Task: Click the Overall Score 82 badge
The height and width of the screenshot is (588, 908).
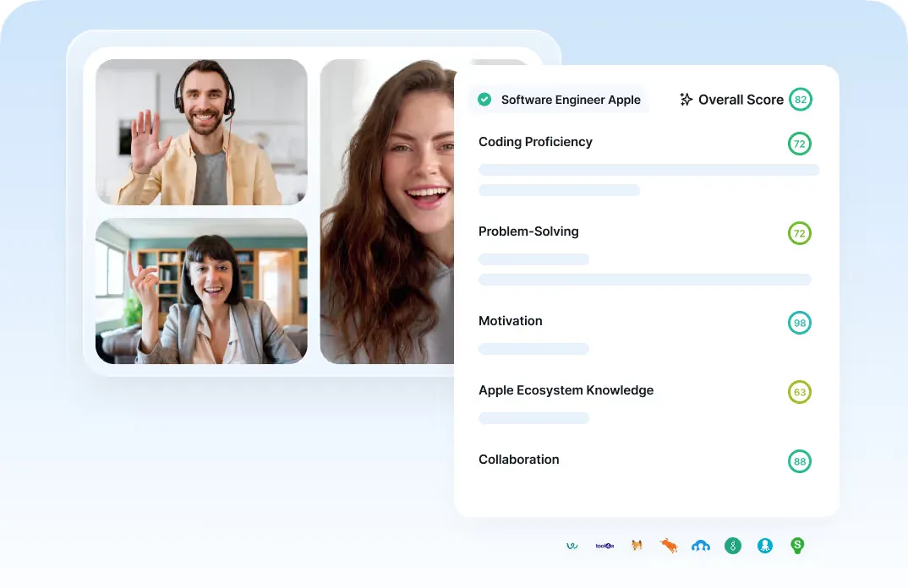Action: point(801,100)
